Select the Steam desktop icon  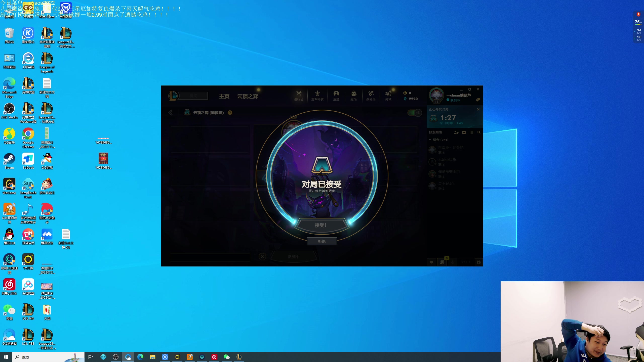(9, 161)
